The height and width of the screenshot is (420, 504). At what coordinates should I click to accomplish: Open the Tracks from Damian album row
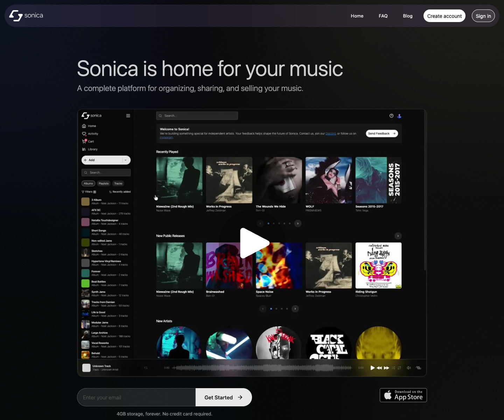coord(106,304)
